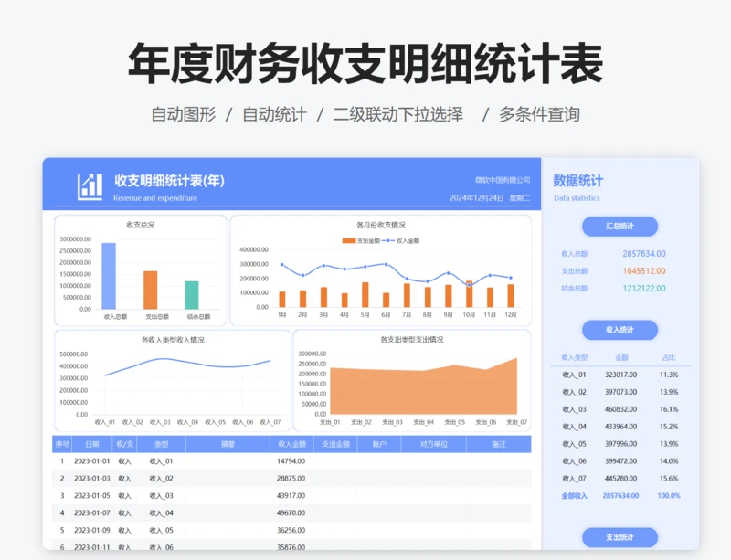Click the 序号 column header
The width and height of the screenshot is (731, 560).
point(62,444)
